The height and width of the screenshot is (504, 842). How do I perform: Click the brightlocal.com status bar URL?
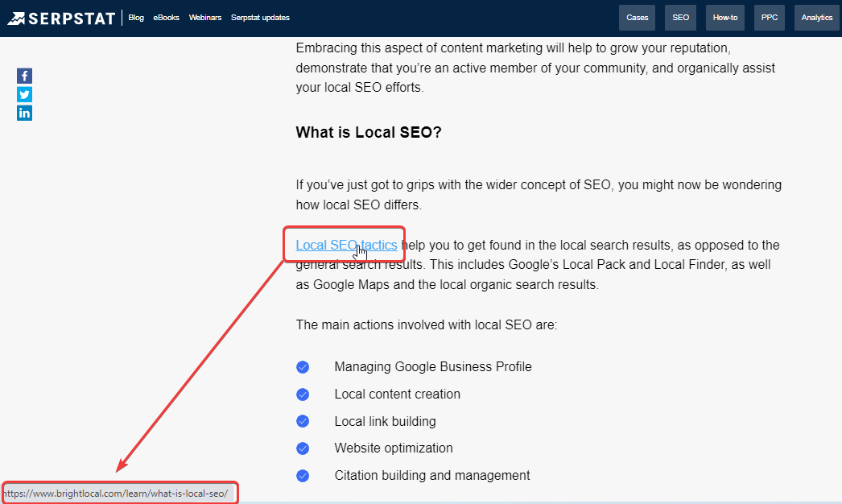pos(118,494)
